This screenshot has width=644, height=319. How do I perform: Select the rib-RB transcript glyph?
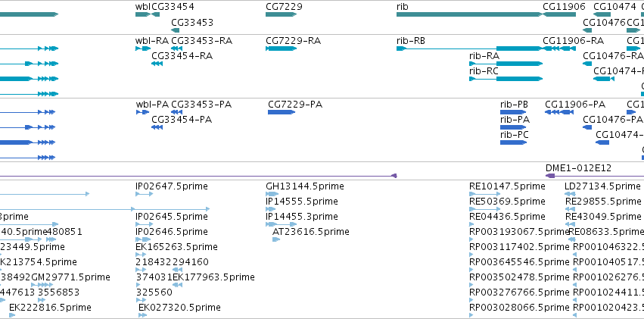pyautogui.click(x=469, y=48)
